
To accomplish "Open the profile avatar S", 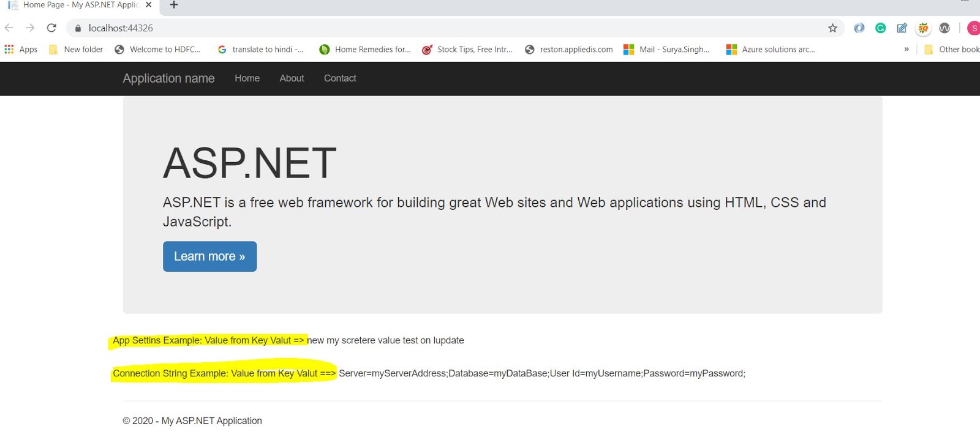I will [x=973, y=28].
